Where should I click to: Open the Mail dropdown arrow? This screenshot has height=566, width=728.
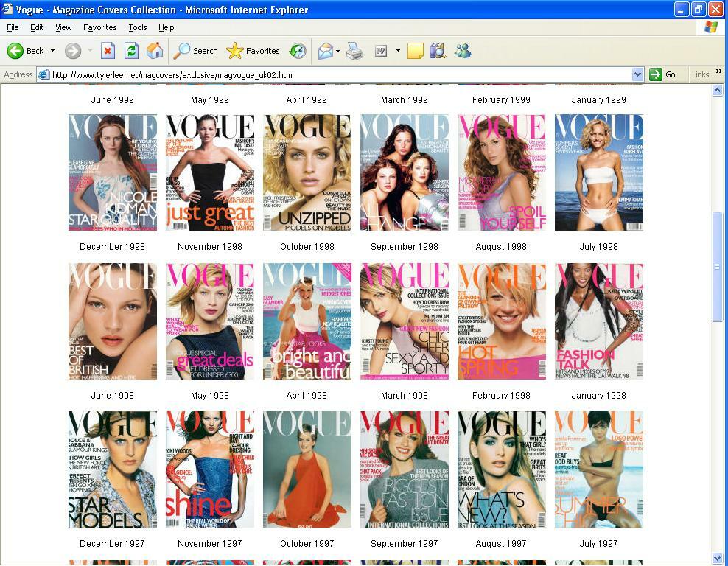coord(337,51)
